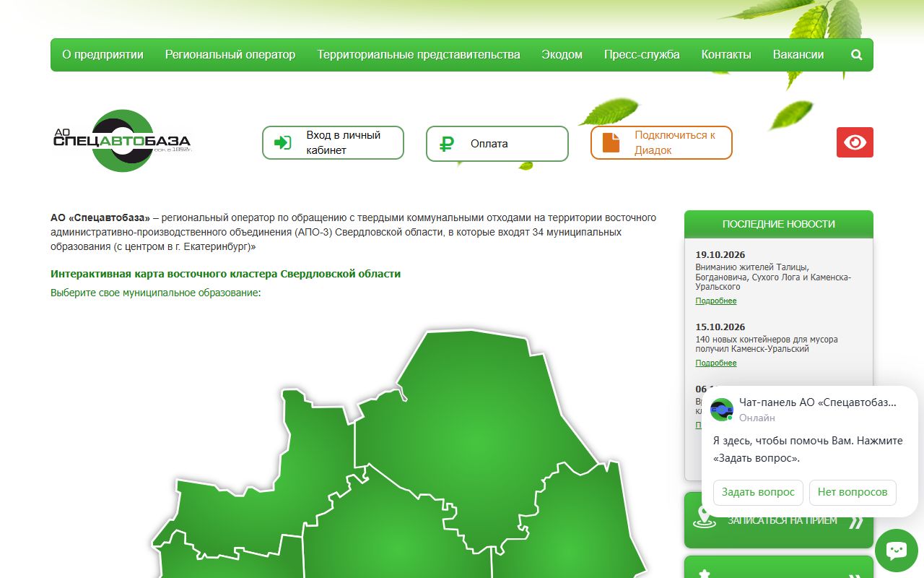
Task: Click the interactive map heading text
Action: 225,274
